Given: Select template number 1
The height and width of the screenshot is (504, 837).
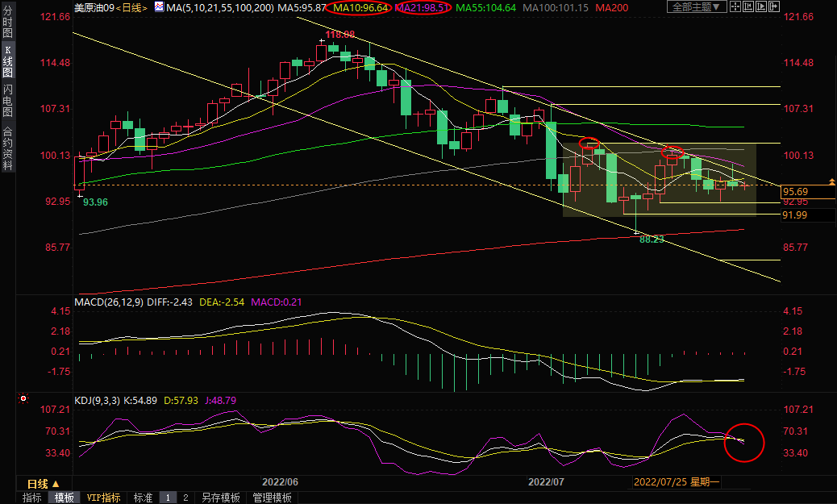Looking at the screenshot, I should coord(168,498).
